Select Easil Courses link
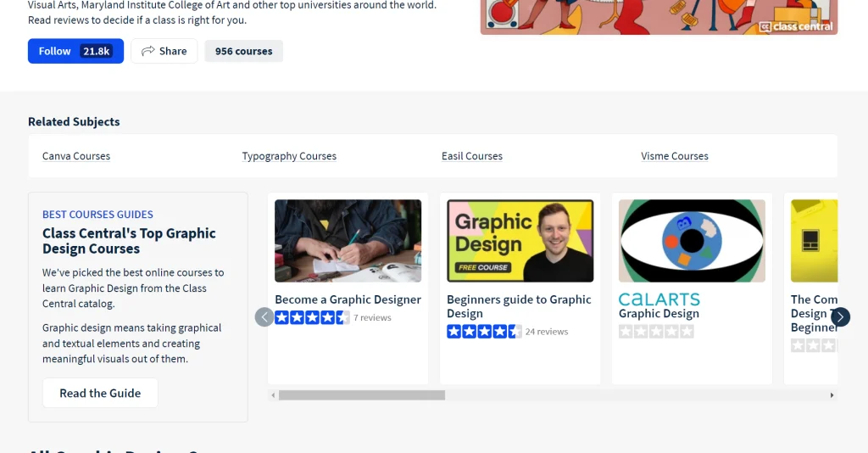Screen dimensions: 868x453 point(472,156)
